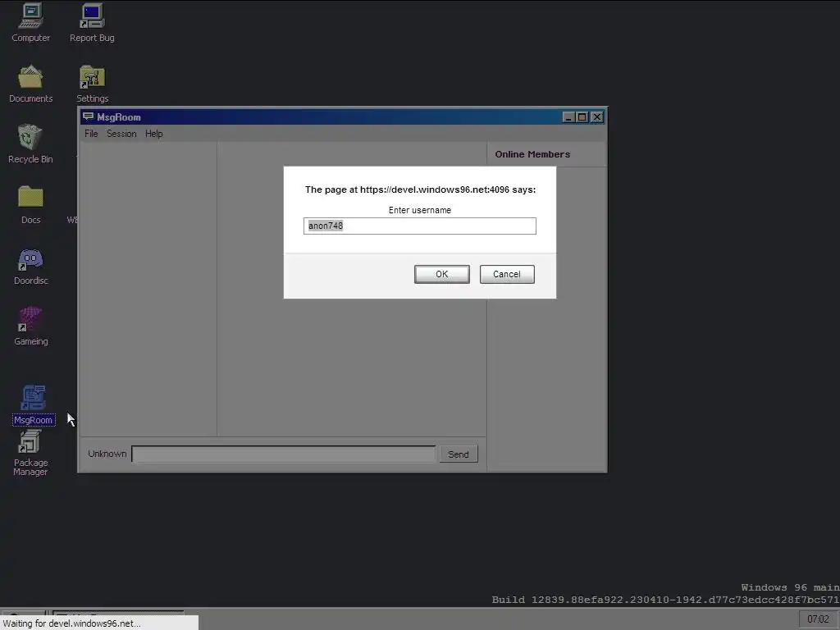Focus the Enter username text field
Image resolution: width=840 pixels, height=630 pixels.
(x=420, y=226)
